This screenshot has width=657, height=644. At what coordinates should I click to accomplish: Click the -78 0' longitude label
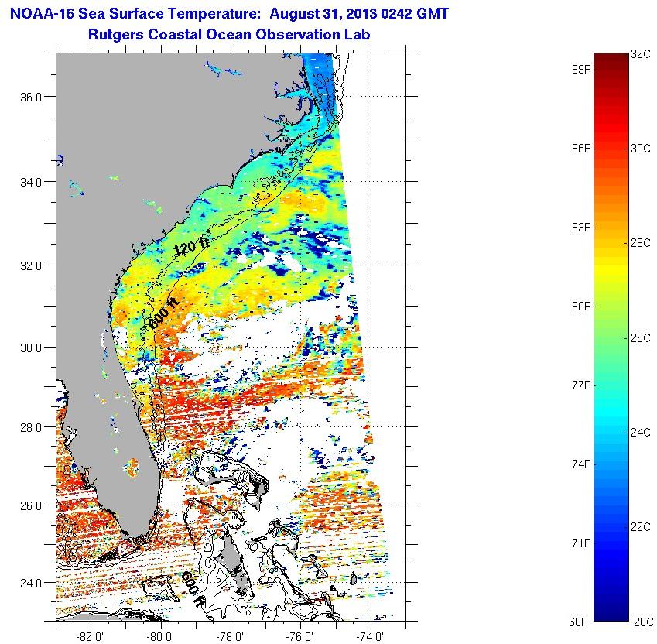pos(230,637)
